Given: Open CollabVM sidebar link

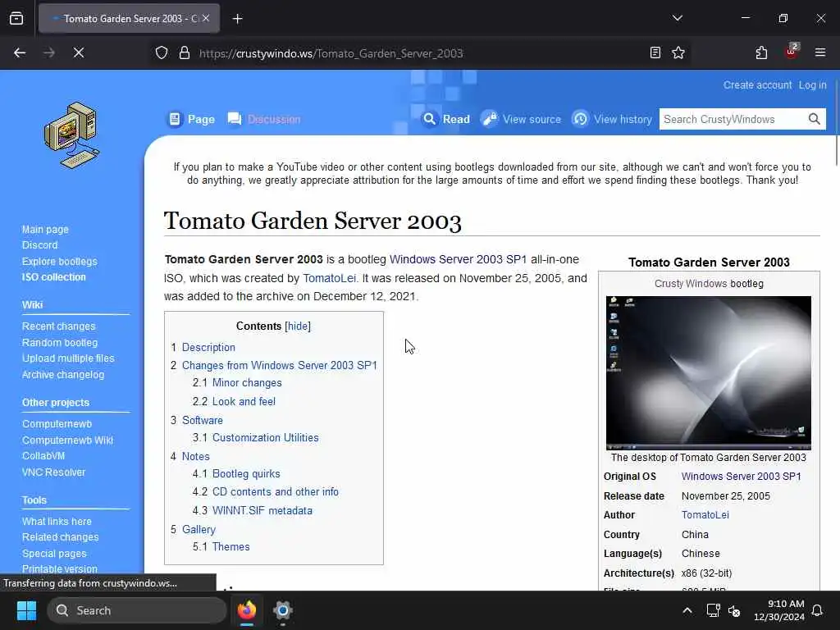Looking at the screenshot, I should [43, 456].
